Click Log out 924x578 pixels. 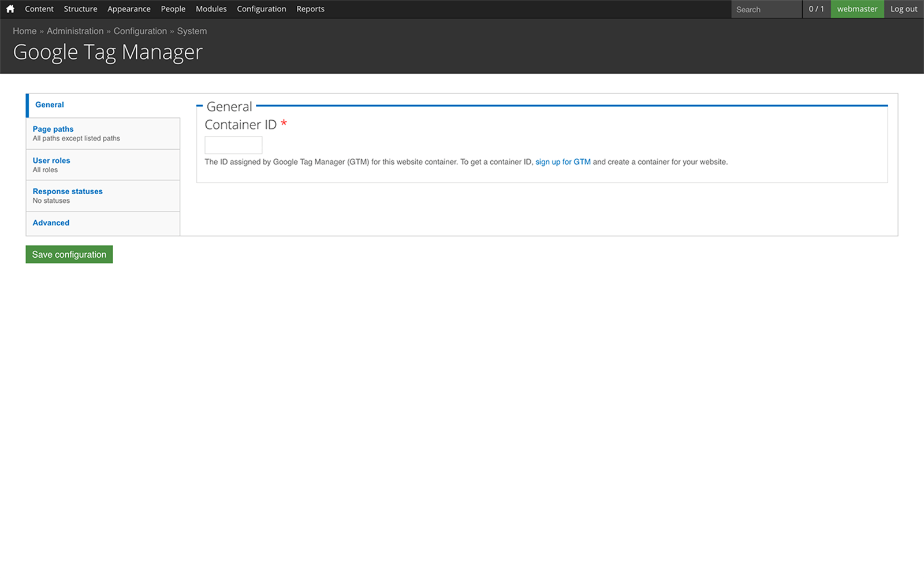coord(904,9)
